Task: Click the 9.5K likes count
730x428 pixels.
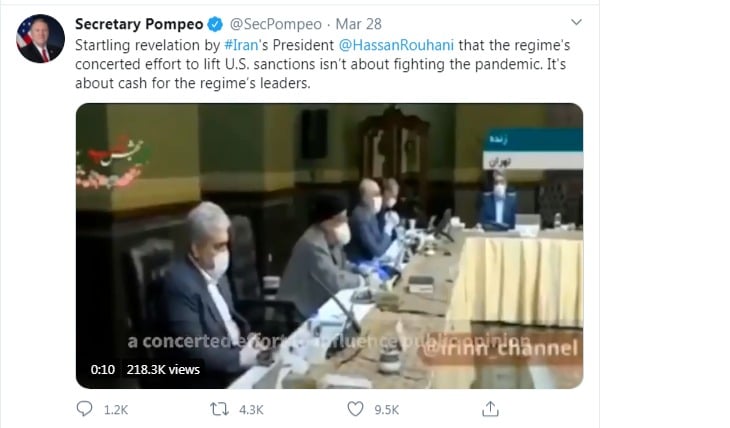Action: (x=386, y=410)
